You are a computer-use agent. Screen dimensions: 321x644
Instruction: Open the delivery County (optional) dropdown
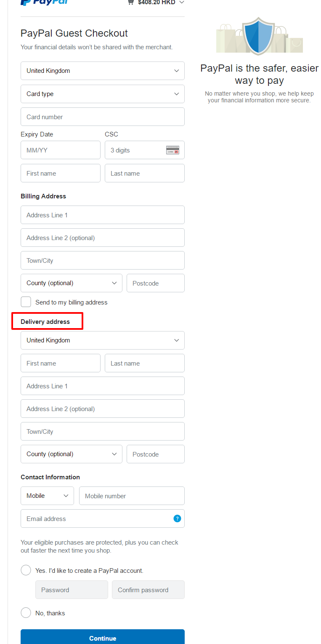coord(72,454)
